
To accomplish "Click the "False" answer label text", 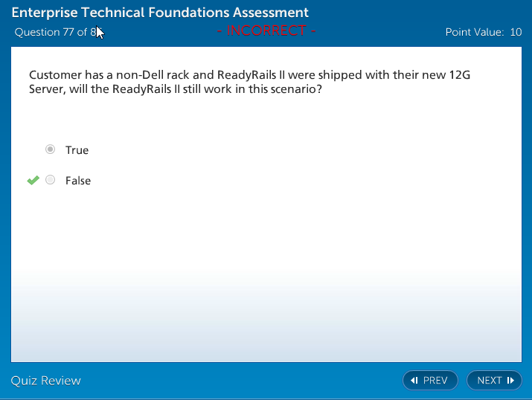I will click(x=78, y=181).
